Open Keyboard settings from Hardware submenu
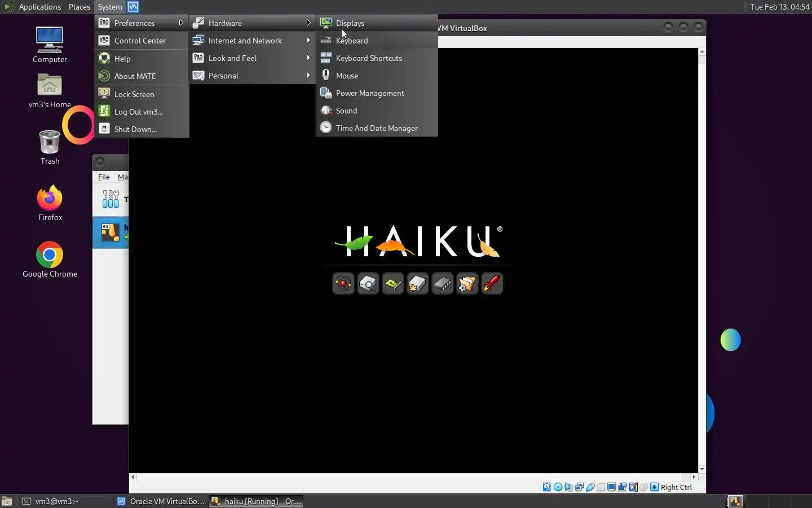Image resolution: width=812 pixels, height=508 pixels. click(377, 41)
